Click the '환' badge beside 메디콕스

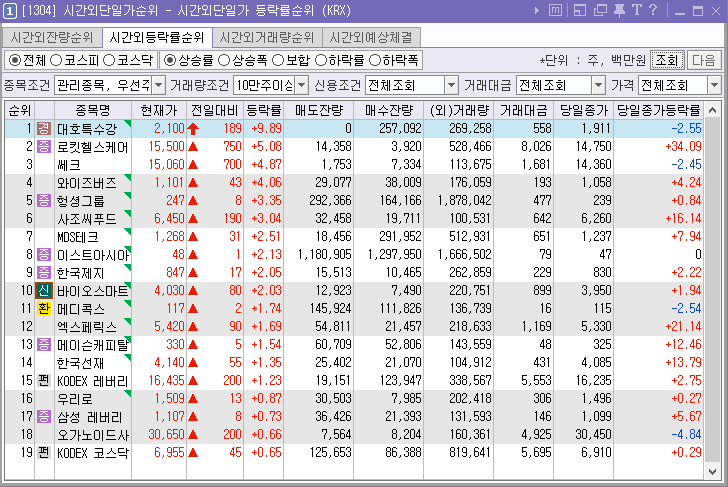44,309
